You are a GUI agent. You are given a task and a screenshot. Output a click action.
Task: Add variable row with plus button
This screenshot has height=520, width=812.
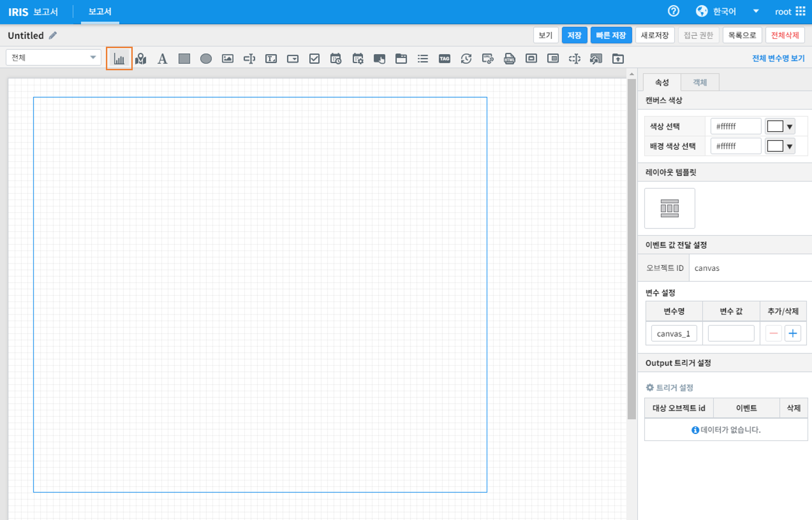(793, 333)
